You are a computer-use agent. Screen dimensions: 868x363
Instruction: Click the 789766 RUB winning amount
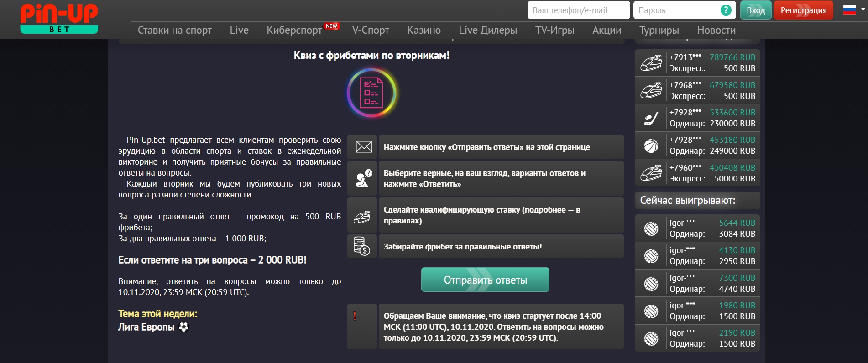732,57
